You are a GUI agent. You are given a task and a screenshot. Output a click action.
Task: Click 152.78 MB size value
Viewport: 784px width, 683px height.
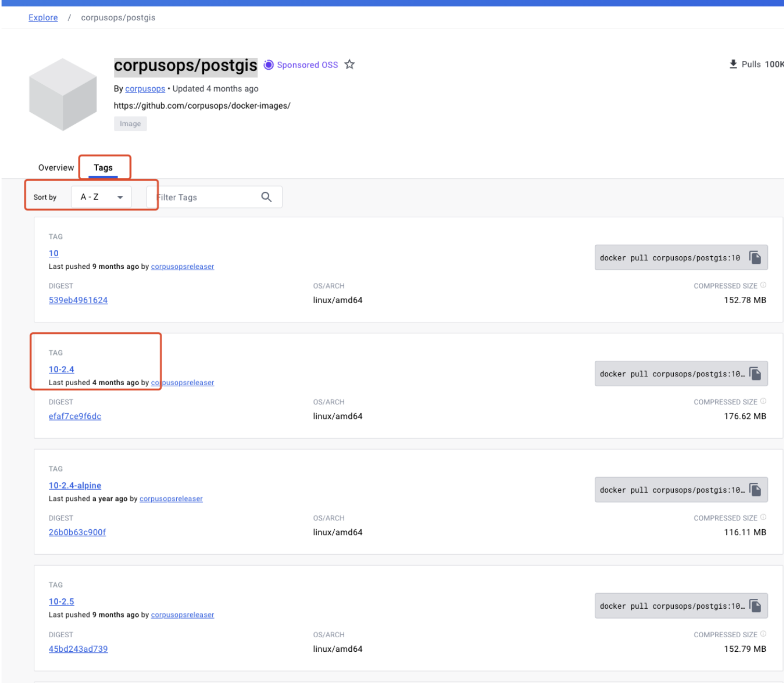point(745,300)
